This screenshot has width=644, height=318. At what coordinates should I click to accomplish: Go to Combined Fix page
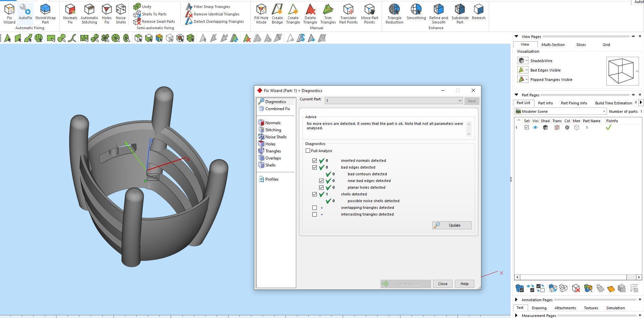[x=274, y=109]
